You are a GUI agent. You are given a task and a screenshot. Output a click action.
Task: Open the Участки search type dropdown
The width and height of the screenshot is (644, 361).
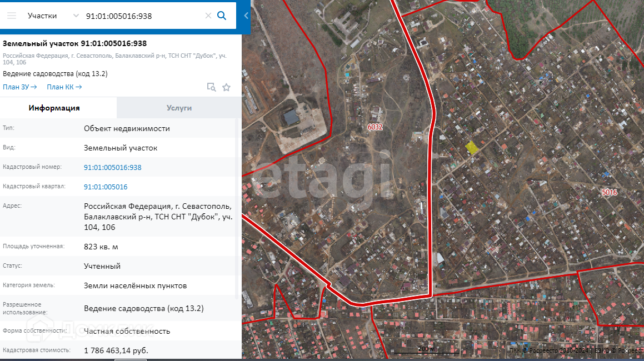[53, 16]
